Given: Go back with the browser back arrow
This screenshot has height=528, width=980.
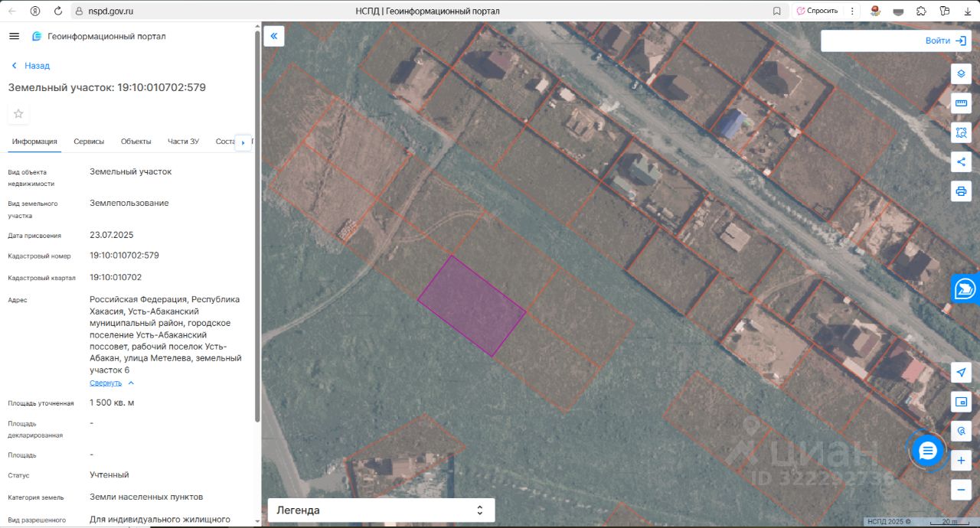Looking at the screenshot, I should click(x=12, y=11).
